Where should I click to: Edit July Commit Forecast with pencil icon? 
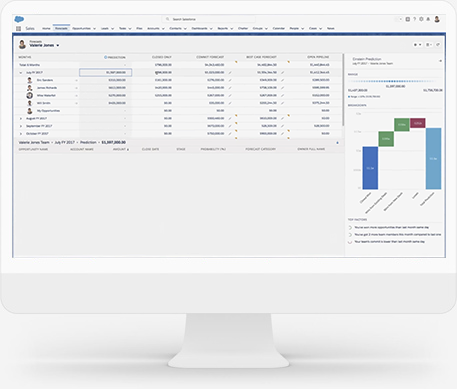230,72
